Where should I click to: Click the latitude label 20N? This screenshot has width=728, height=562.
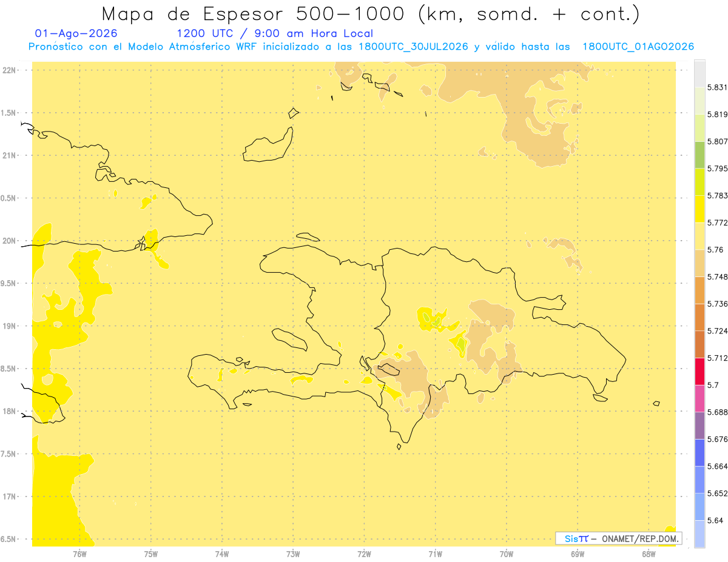[x=10, y=241]
